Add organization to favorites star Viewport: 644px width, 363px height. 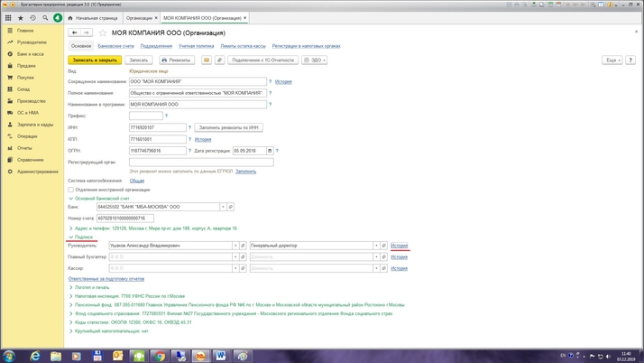(x=103, y=33)
